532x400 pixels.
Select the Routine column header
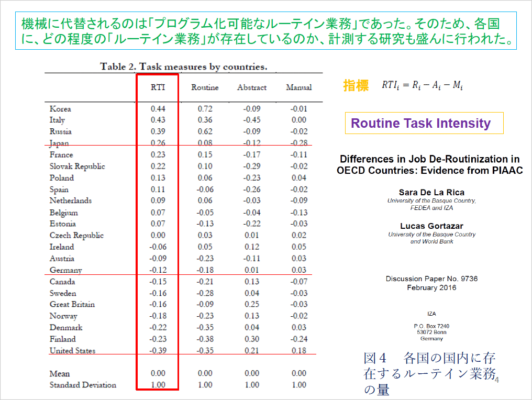[x=205, y=87]
